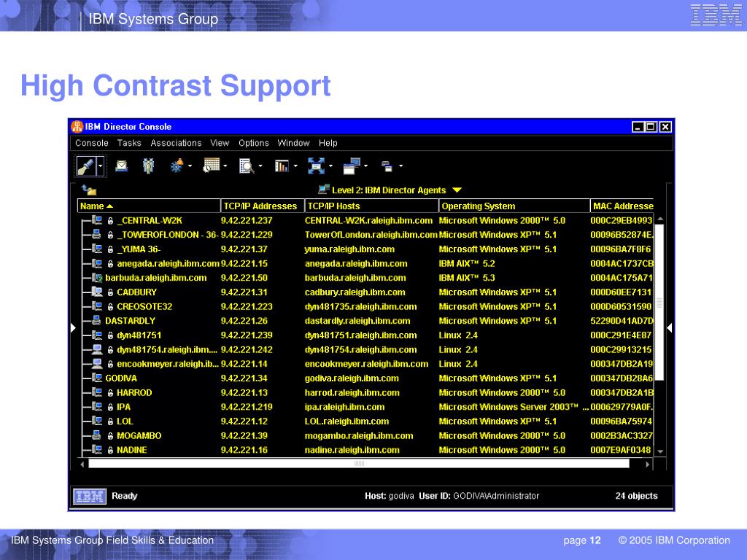Open dropdown arrow beside Software Distribution icon

[330, 166]
